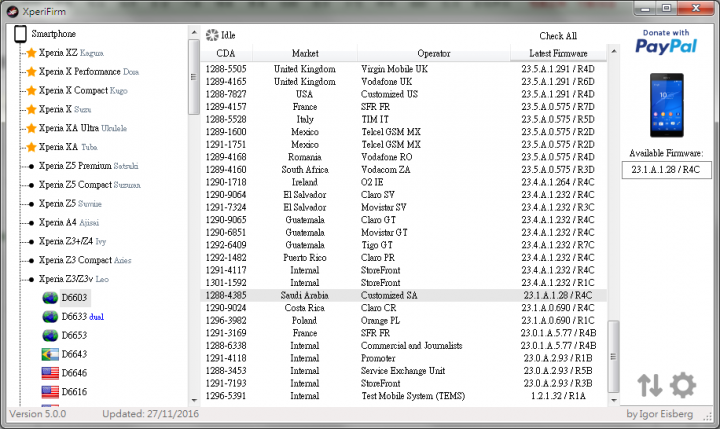The image size is (720, 429).
Task: Select the Test Mobile System (TEMS) row
Action: (403, 396)
